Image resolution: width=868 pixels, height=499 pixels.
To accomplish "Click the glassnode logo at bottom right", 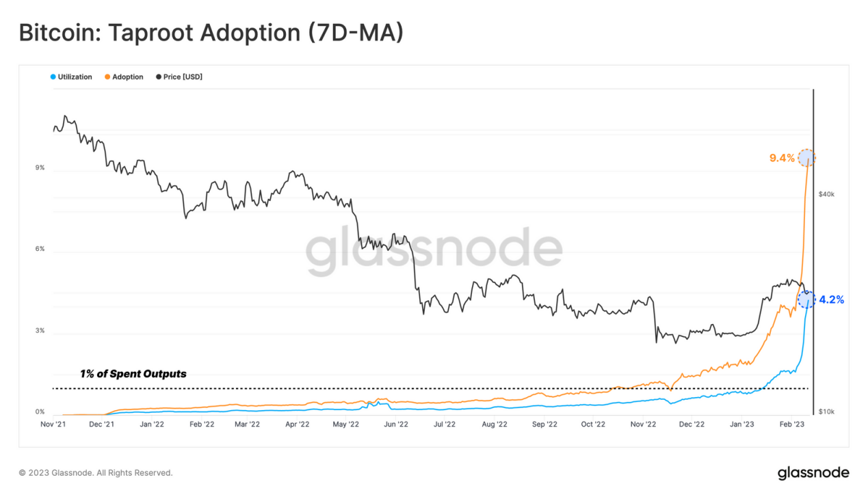I will pos(813,473).
